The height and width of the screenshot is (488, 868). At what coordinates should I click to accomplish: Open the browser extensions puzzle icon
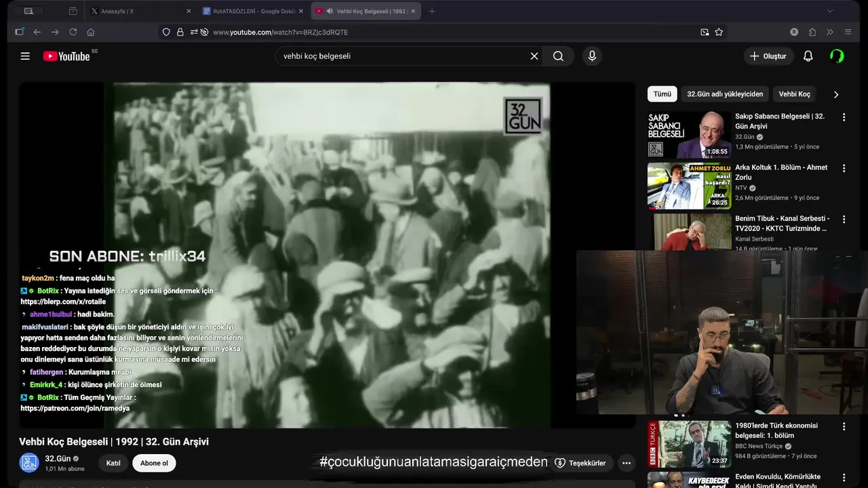click(812, 32)
